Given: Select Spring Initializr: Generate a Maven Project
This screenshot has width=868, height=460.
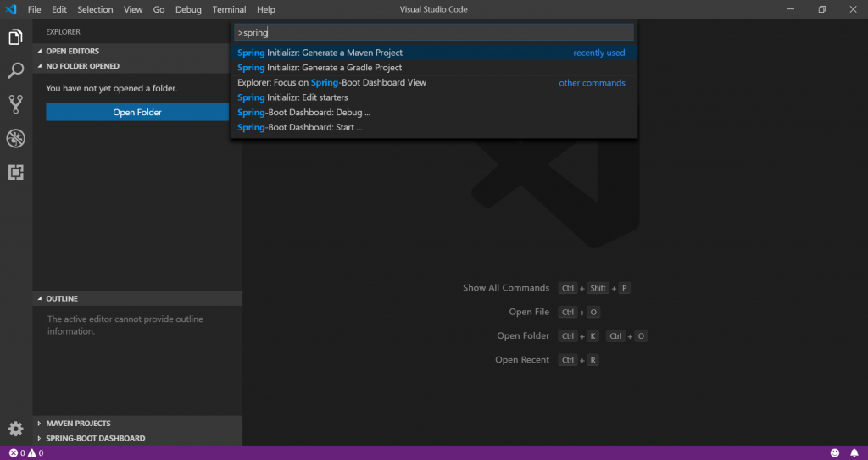Looking at the screenshot, I should click(x=434, y=53).
